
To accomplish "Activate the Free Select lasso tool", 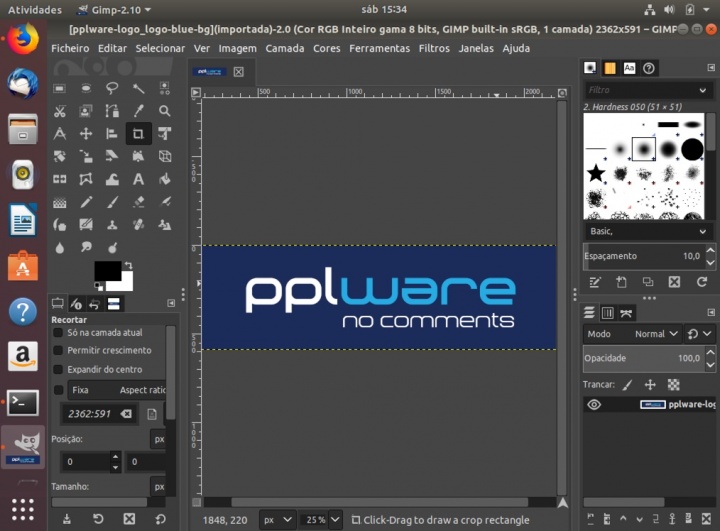I will coord(112,88).
